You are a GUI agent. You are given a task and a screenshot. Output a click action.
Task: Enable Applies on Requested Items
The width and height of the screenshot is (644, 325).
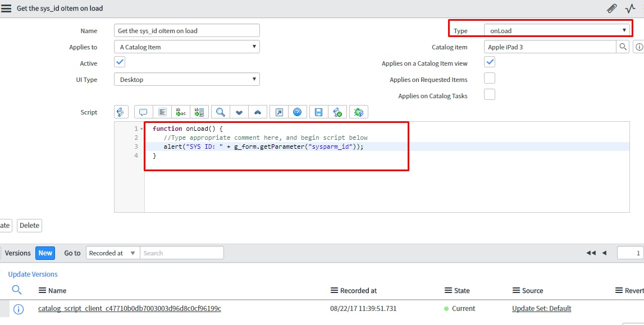pyautogui.click(x=489, y=79)
